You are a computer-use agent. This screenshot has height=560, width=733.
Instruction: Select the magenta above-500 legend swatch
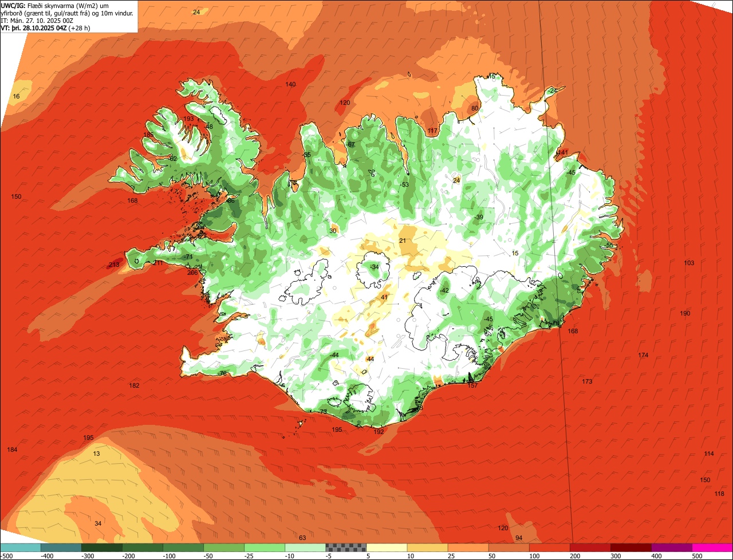pos(712,547)
